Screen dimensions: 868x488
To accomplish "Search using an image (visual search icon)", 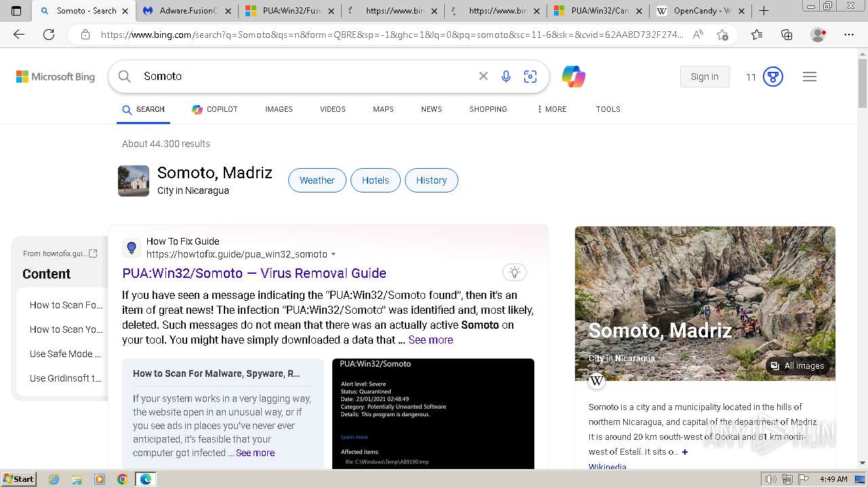I will click(x=530, y=77).
